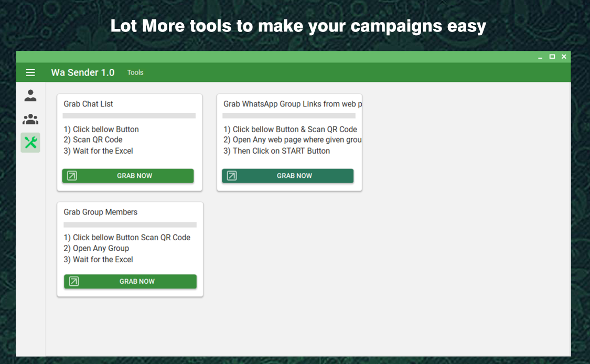Maximize the Wa Sender window
590x364 pixels.
tap(552, 57)
